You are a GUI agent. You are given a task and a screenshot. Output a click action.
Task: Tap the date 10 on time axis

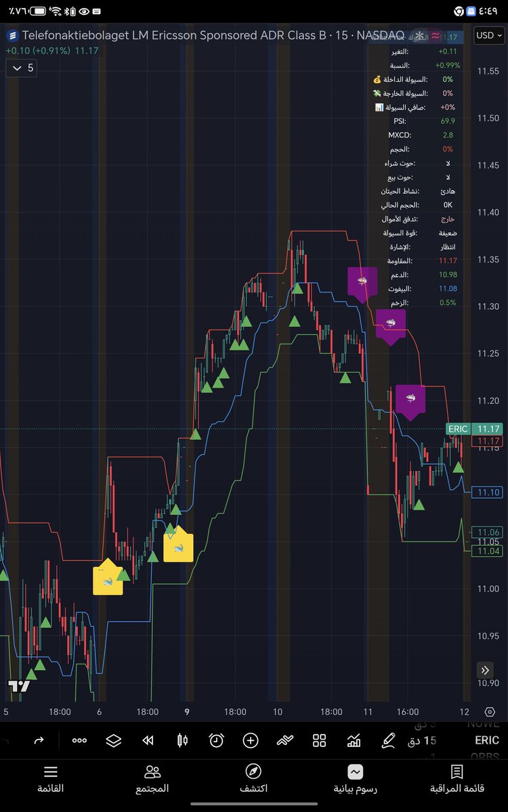(278, 712)
